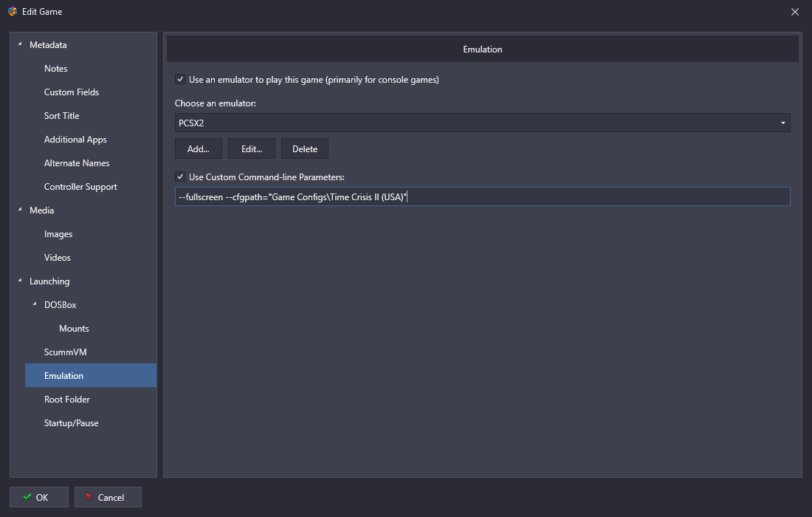Click the Delete emulator button
The height and width of the screenshot is (517, 812).
coord(304,148)
